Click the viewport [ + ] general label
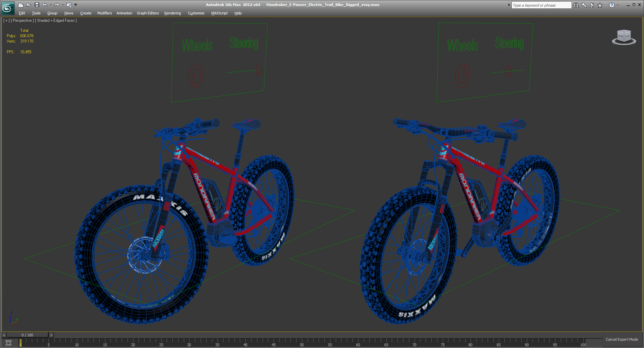 7,20
